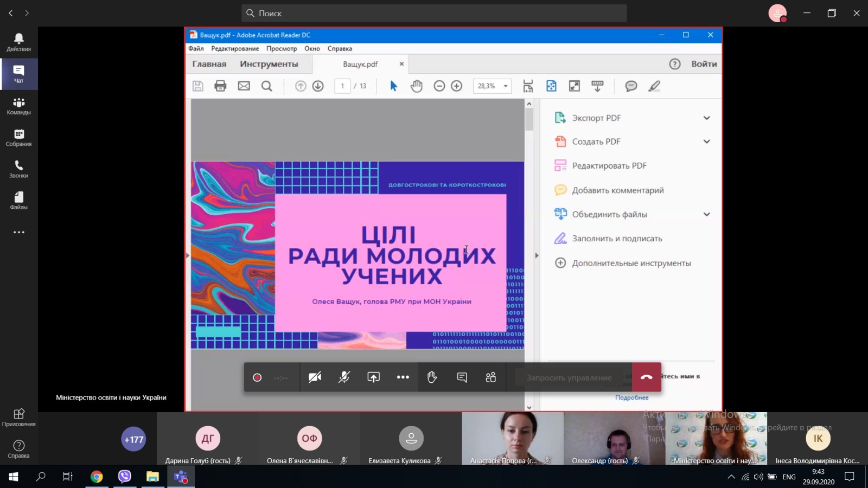Show participants list in meeting
Screen dimensions: 868x488
pyautogui.click(x=491, y=377)
